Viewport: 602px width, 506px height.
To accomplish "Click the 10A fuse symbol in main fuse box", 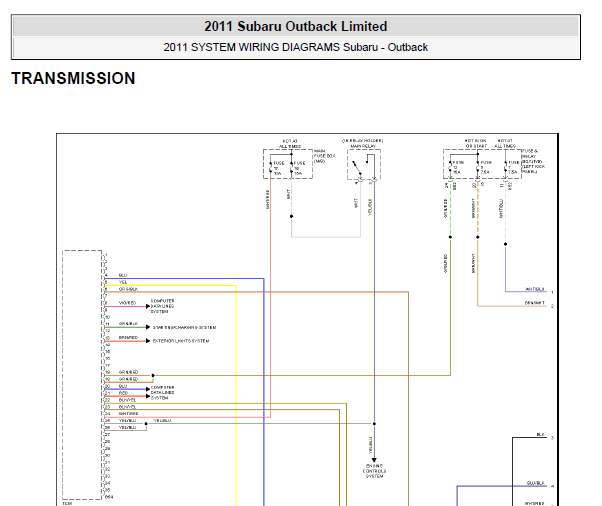I will (271, 168).
